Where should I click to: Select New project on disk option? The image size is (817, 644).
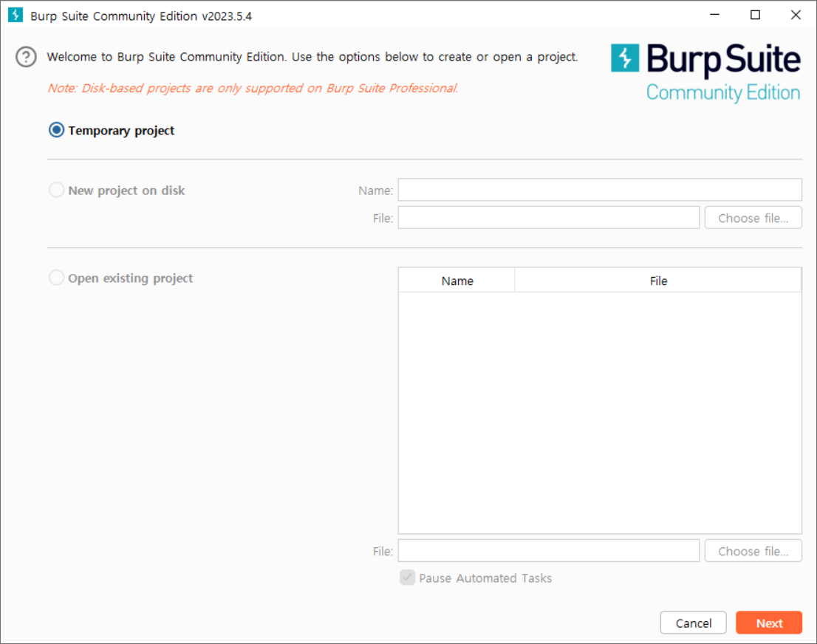[x=56, y=190]
